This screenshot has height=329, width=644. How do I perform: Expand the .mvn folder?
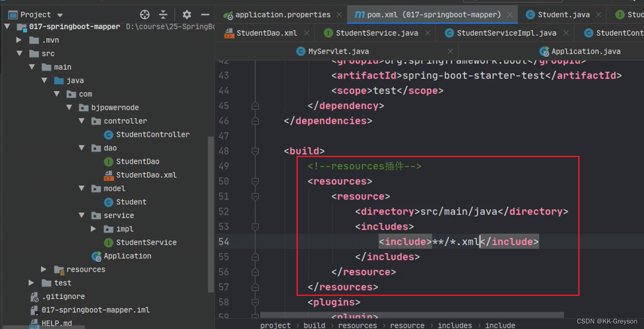pos(19,40)
